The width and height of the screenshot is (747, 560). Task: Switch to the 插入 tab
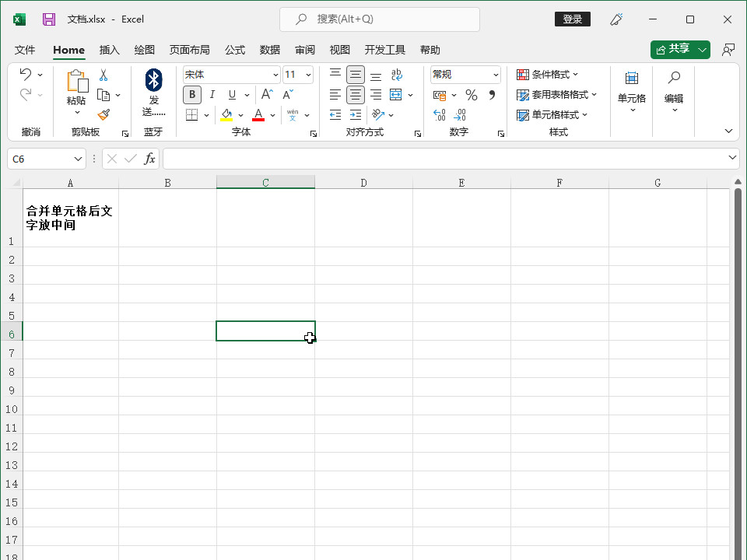pos(109,50)
